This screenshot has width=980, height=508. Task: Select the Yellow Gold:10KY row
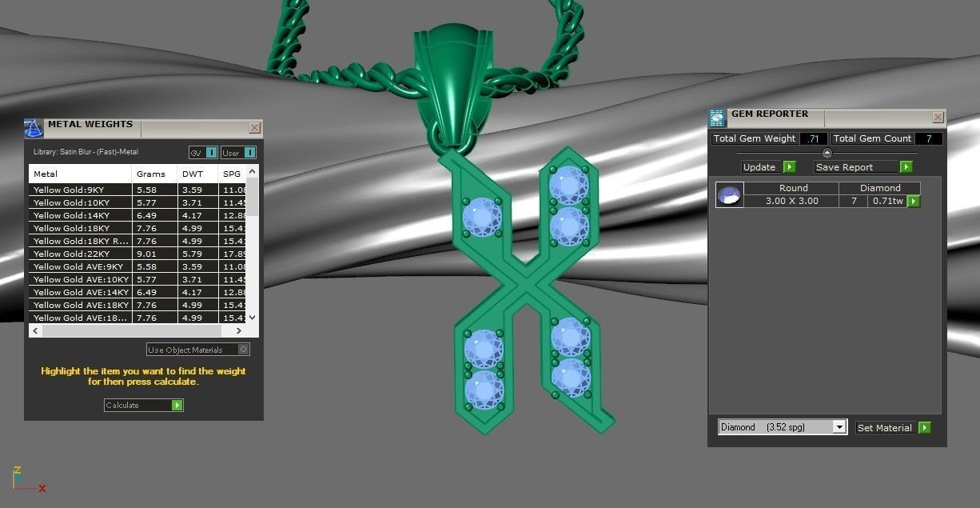tap(137, 202)
